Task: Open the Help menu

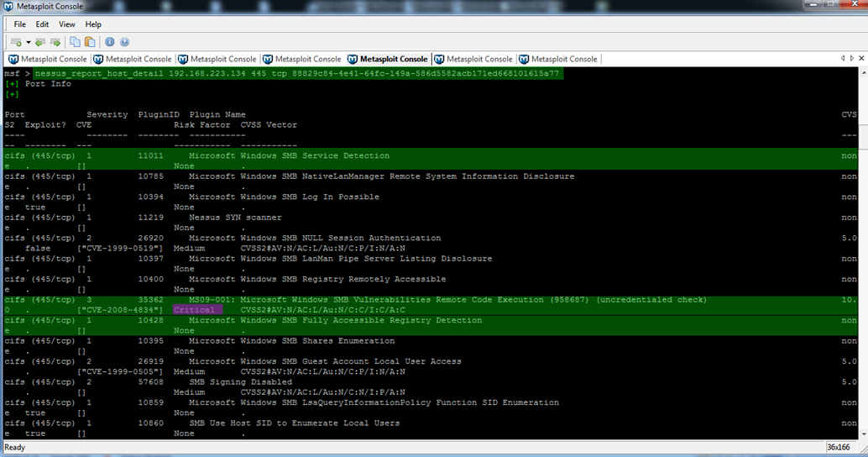Action: pos(93,24)
